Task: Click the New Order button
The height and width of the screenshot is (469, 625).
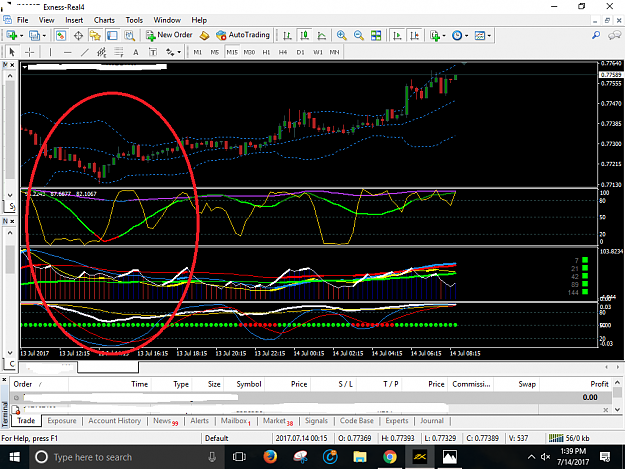Action: click(169, 35)
